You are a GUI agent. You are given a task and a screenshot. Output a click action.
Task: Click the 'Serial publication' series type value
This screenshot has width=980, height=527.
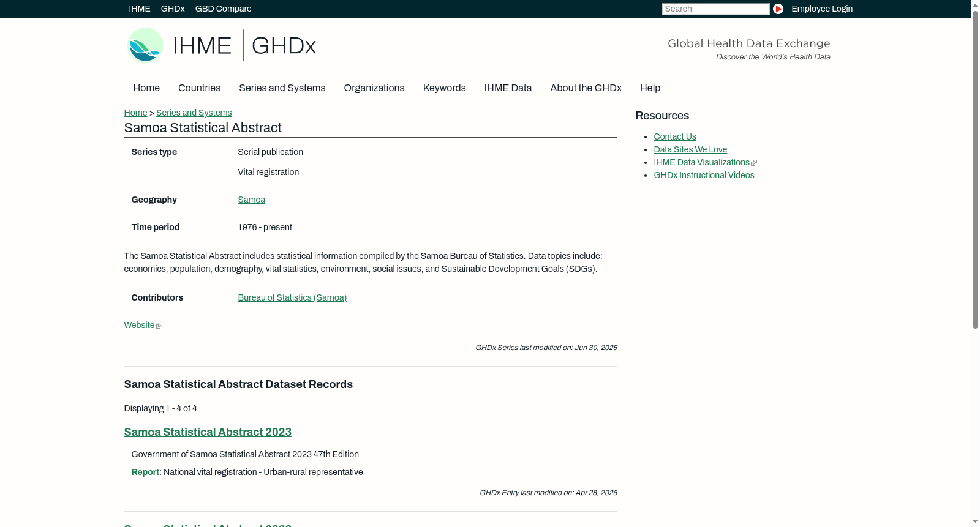[270, 152]
